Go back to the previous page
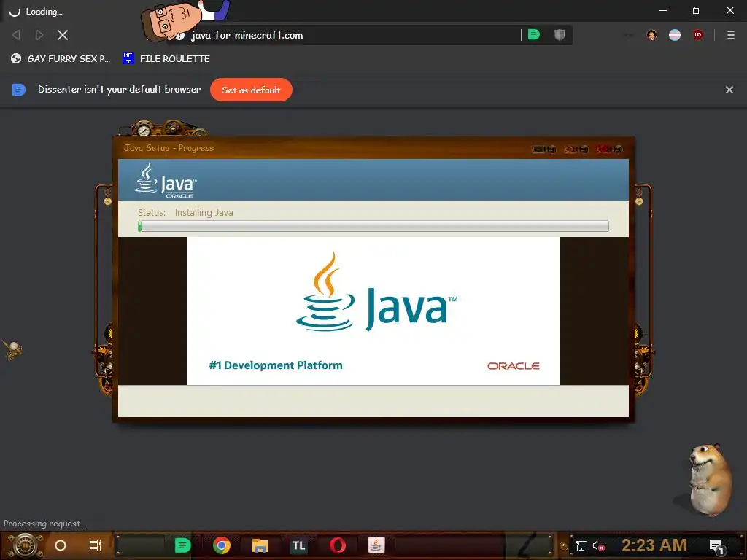 16,35
